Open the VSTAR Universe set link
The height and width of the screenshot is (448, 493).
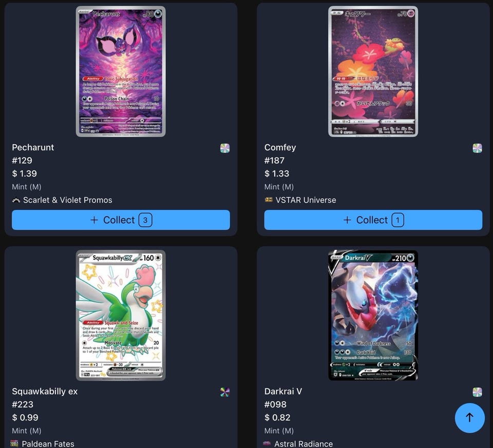[x=306, y=200]
